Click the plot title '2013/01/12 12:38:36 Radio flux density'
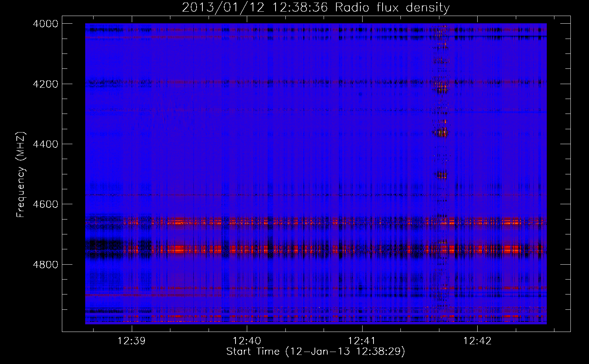The height and width of the screenshot is (364, 589). 316,7
